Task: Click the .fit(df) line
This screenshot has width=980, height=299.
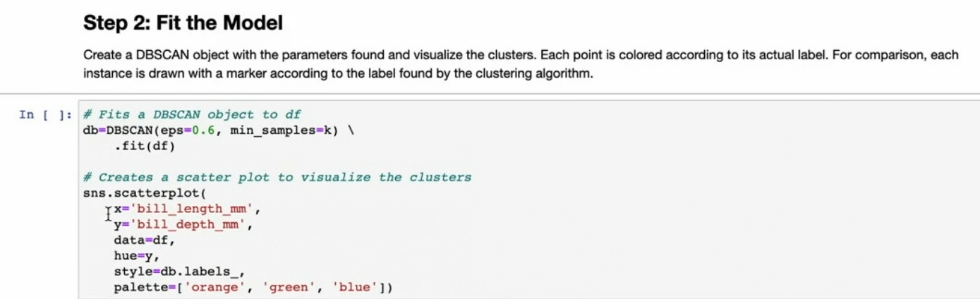Action: click(x=145, y=146)
